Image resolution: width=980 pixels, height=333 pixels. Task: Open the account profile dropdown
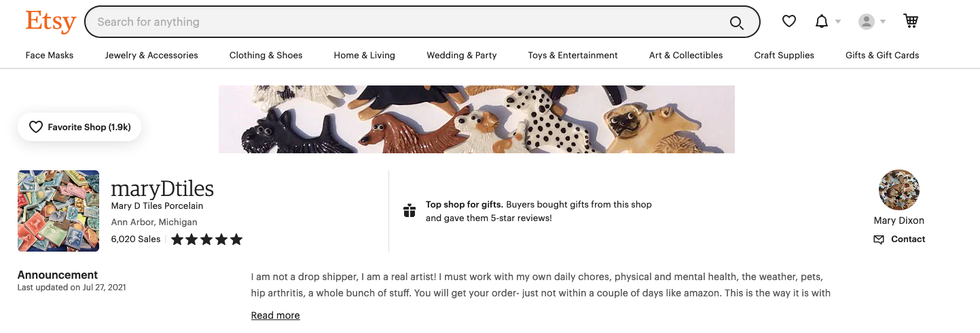tap(872, 22)
